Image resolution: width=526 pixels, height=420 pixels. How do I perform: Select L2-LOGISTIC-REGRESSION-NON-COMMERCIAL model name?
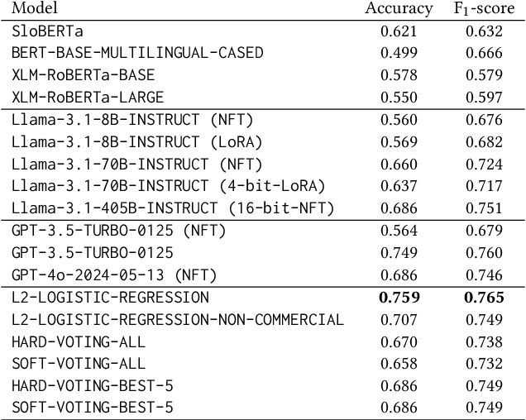[177, 319]
